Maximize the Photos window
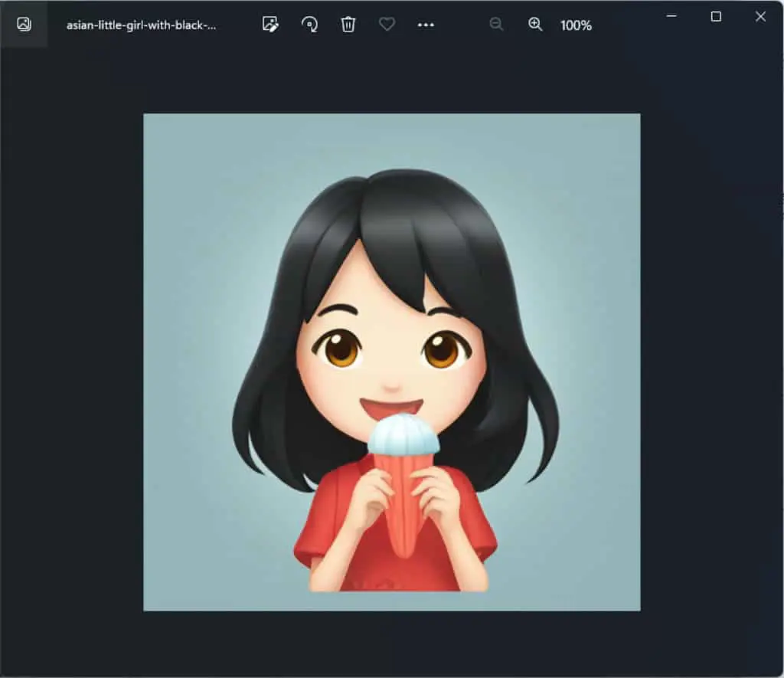This screenshot has height=678, width=784. [716, 17]
